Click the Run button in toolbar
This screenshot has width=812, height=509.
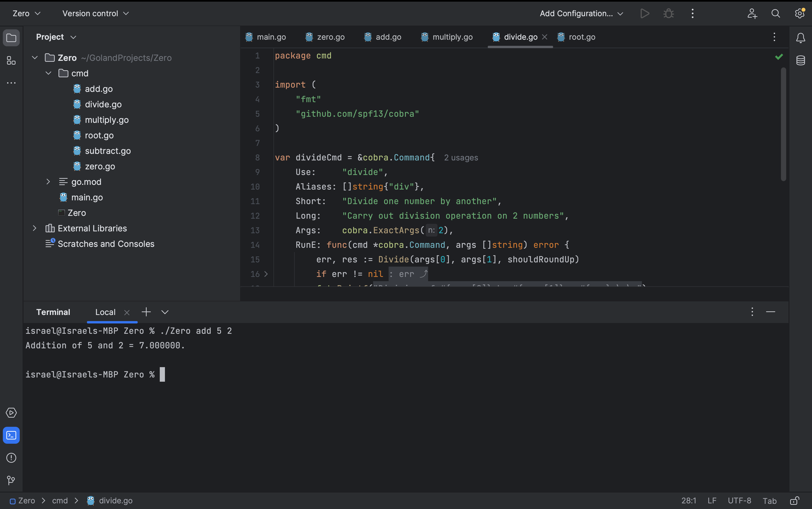pyautogui.click(x=644, y=13)
